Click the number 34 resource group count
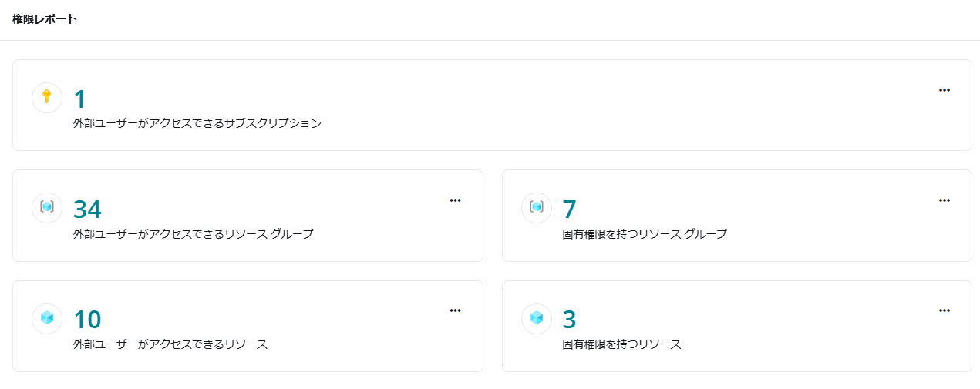 [x=87, y=210]
